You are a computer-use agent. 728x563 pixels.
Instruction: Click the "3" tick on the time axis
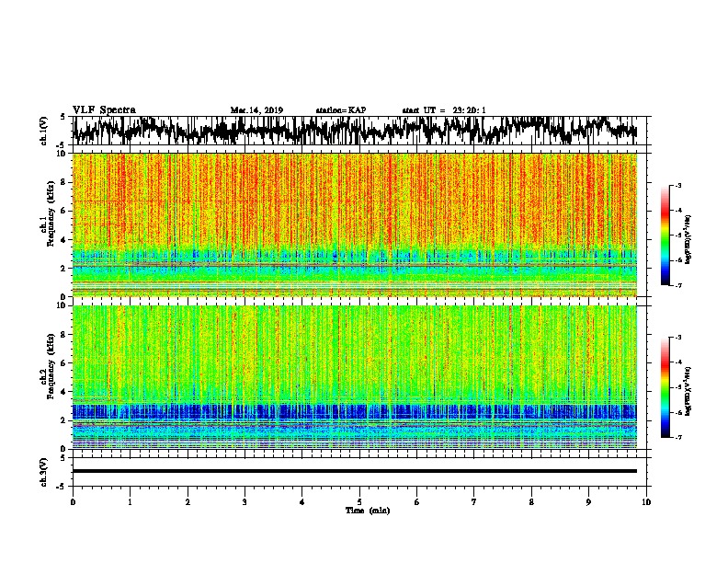pos(245,502)
